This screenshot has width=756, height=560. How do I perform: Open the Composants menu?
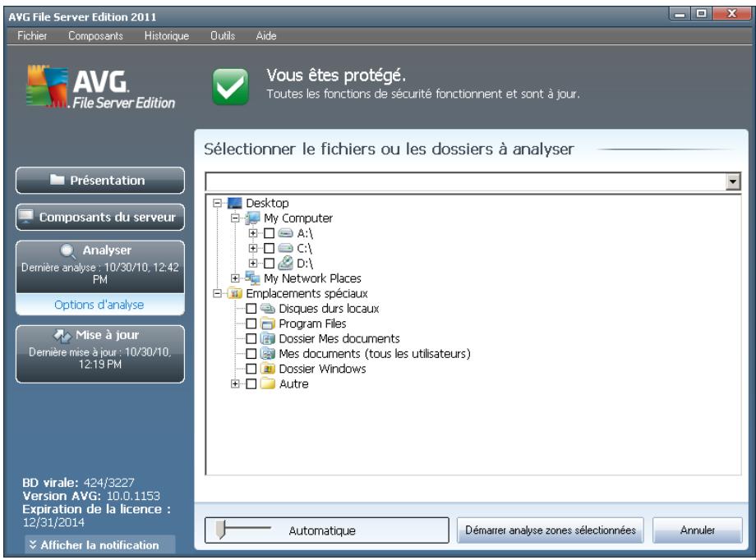[95, 35]
